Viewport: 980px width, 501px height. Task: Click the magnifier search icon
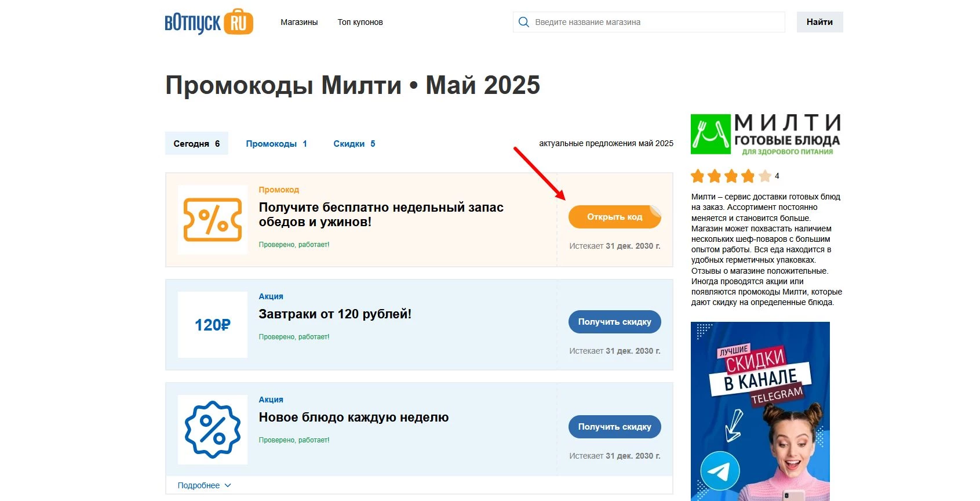[524, 22]
